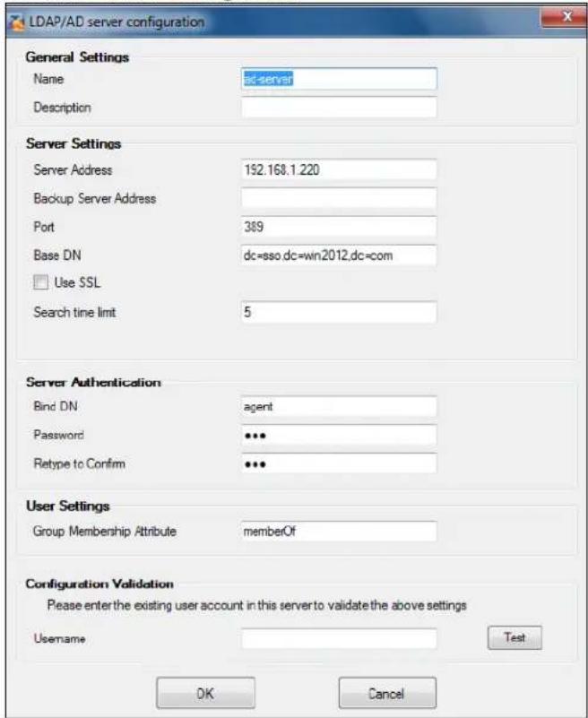
Task: Click the Search time limit field
Action: (x=339, y=312)
